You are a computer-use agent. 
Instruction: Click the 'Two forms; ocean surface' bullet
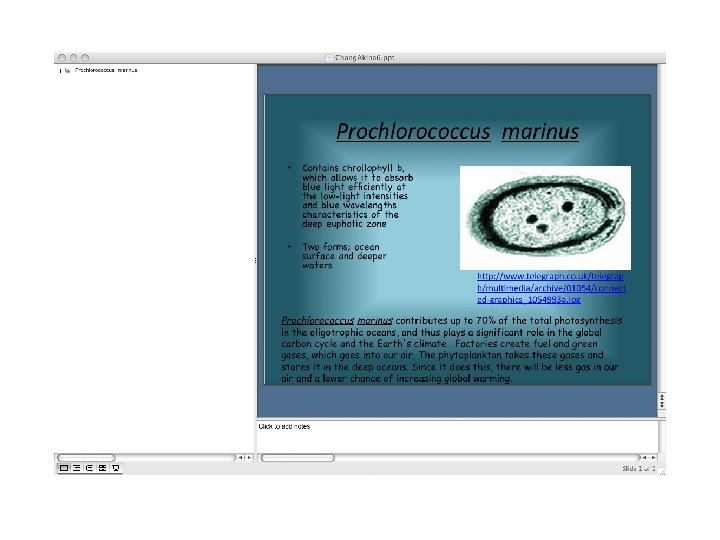pyautogui.click(x=344, y=256)
